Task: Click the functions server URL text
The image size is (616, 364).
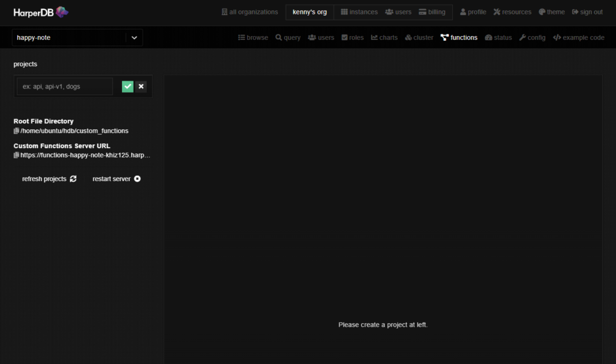Action: pos(85,155)
